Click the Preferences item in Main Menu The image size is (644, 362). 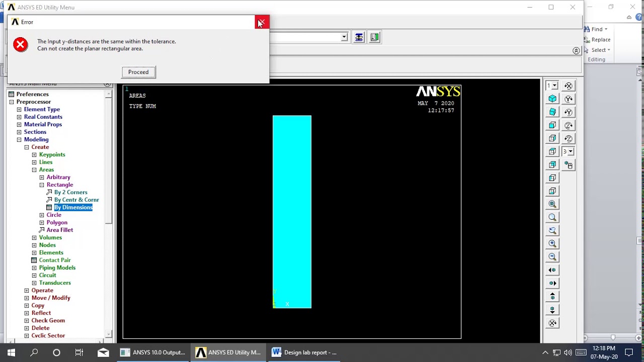pos(32,94)
